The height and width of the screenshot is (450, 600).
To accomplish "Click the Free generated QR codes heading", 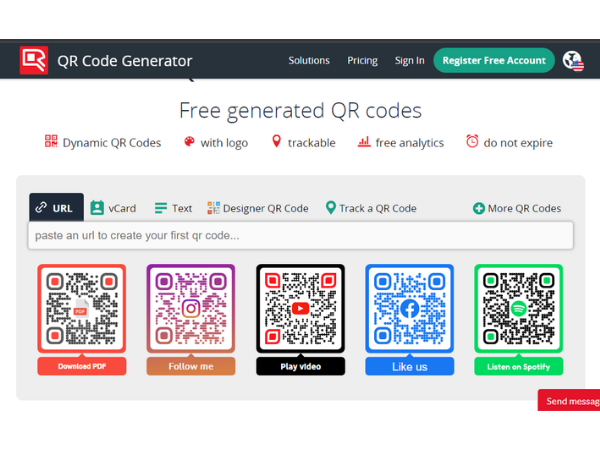I will pos(300,111).
